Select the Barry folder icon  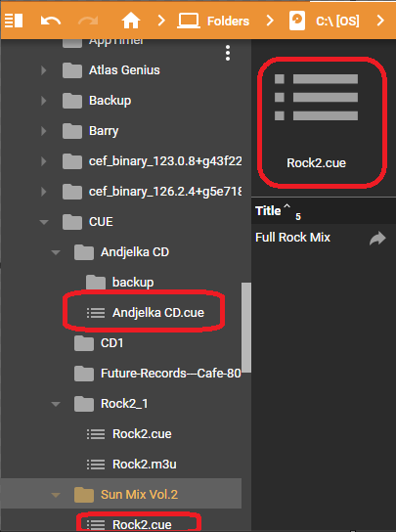click(x=72, y=131)
